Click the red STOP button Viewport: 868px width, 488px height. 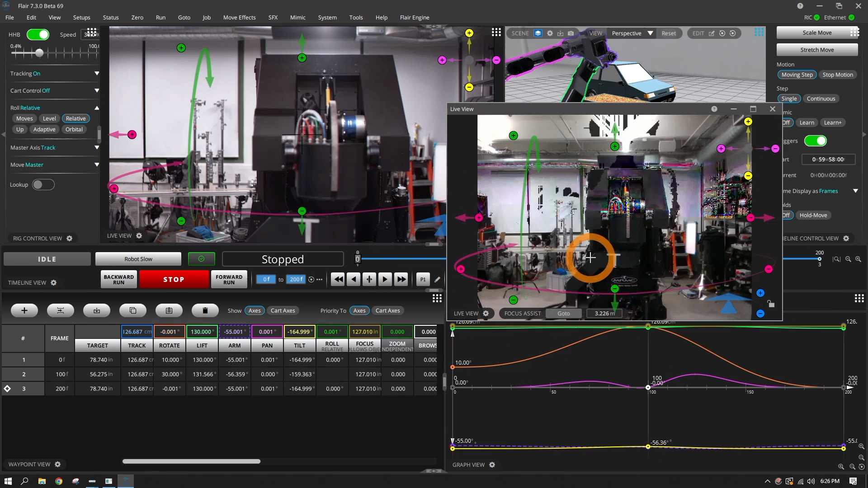point(174,279)
